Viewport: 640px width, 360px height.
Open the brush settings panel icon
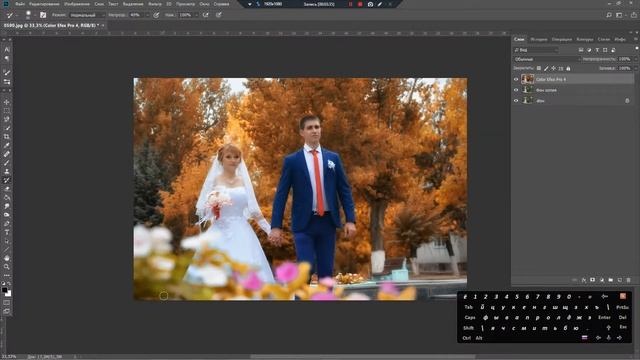[x=43, y=15]
